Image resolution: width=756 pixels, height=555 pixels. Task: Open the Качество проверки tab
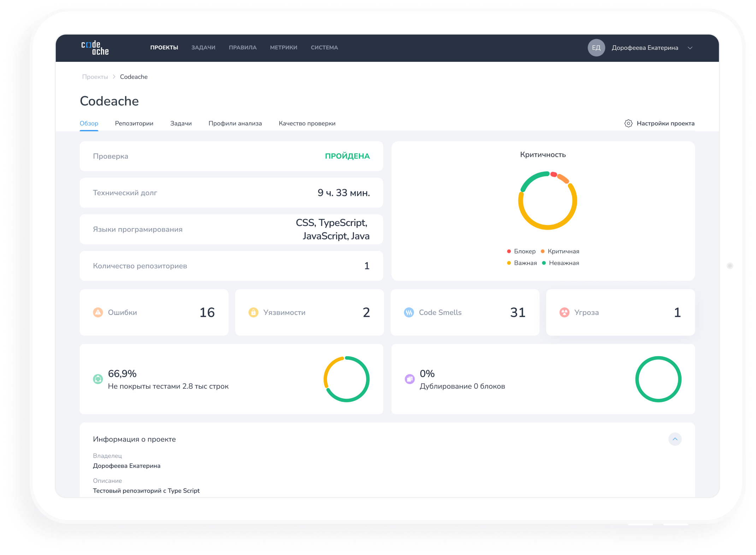pos(307,124)
